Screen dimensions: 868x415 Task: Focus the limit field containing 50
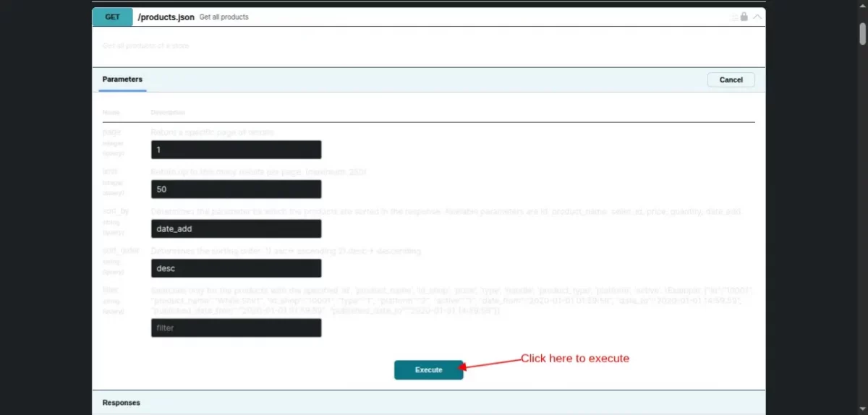pyautogui.click(x=236, y=189)
